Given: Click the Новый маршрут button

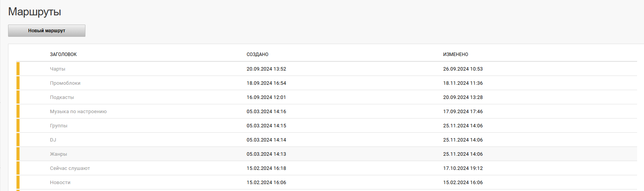Looking at the screenshot, I should 47,31.
